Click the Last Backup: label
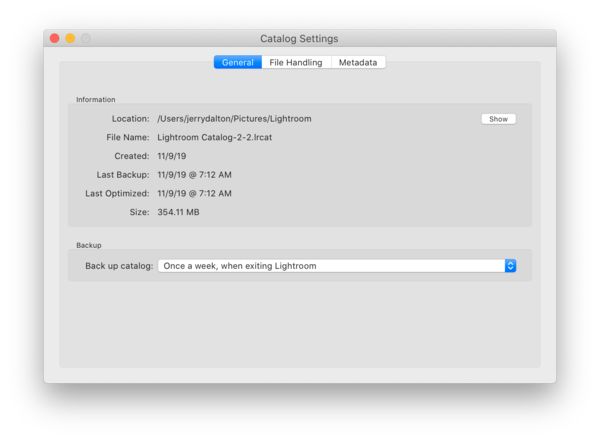Image resolution: width=600 pixels, height=441 pixels. tap(123, 175)
